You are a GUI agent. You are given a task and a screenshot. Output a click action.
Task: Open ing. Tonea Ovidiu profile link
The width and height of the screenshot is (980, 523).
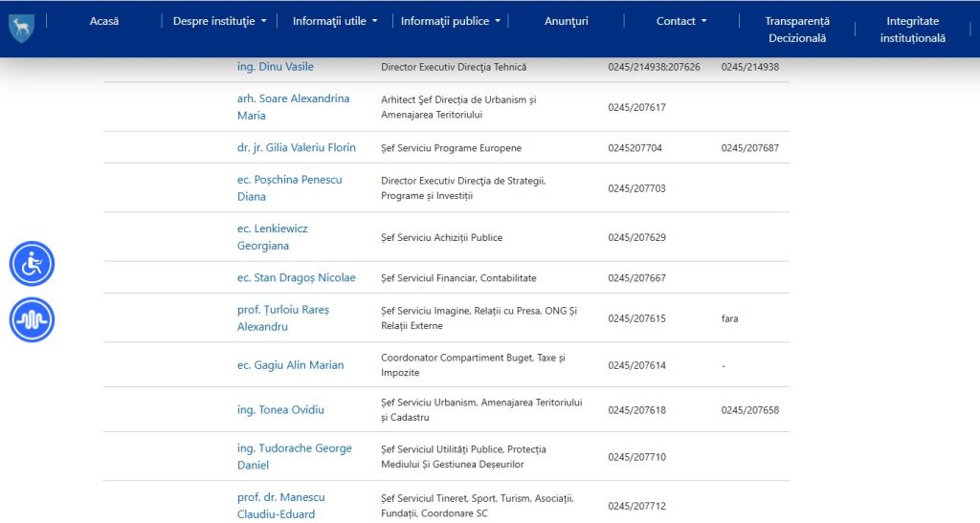click(x=280, y=409)
